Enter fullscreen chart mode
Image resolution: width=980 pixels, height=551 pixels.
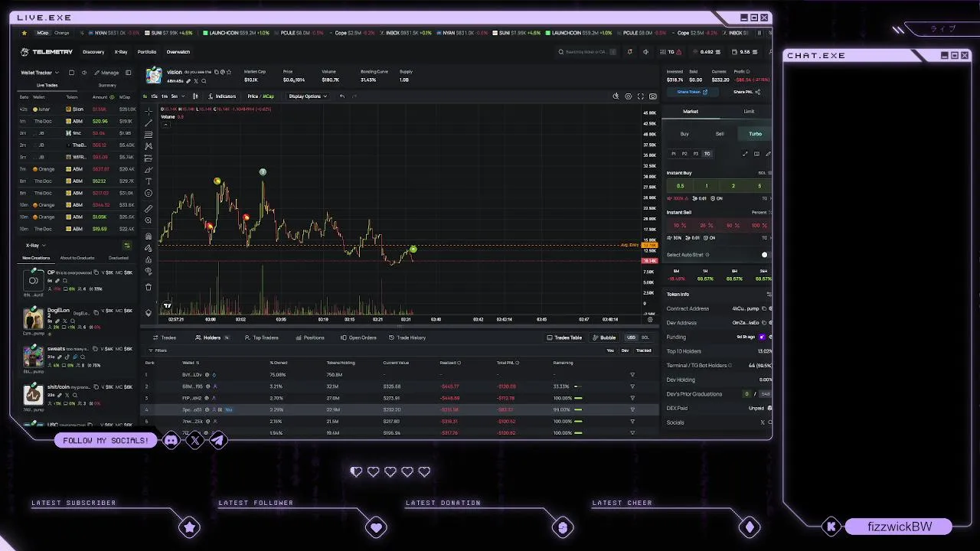pyautogui.click(x=641, y=96)
